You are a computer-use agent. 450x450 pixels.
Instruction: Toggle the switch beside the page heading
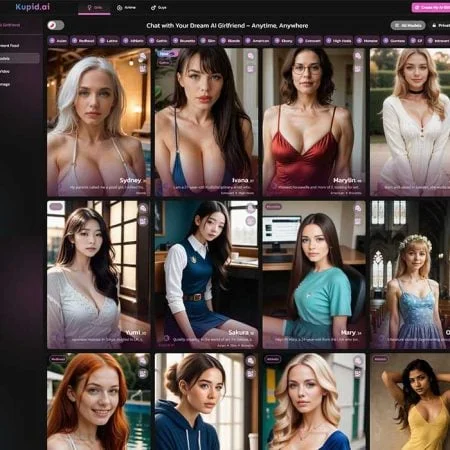[x=56, y=25]
